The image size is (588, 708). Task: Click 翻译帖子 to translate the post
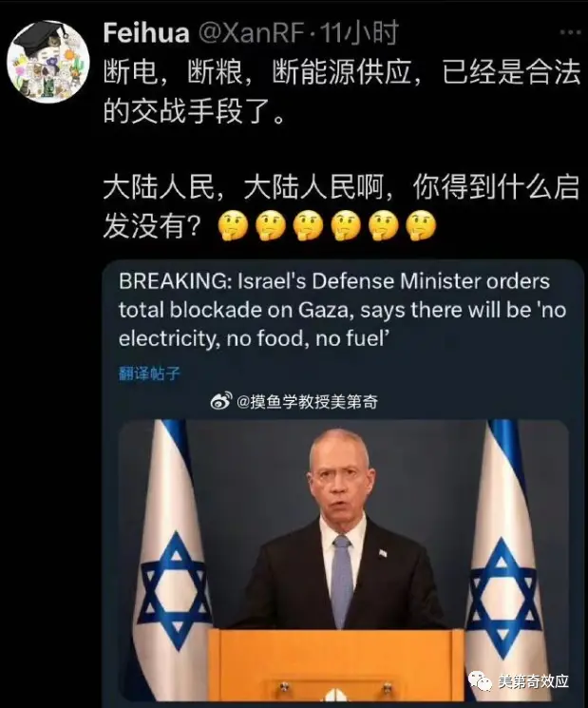coord(149,373)
